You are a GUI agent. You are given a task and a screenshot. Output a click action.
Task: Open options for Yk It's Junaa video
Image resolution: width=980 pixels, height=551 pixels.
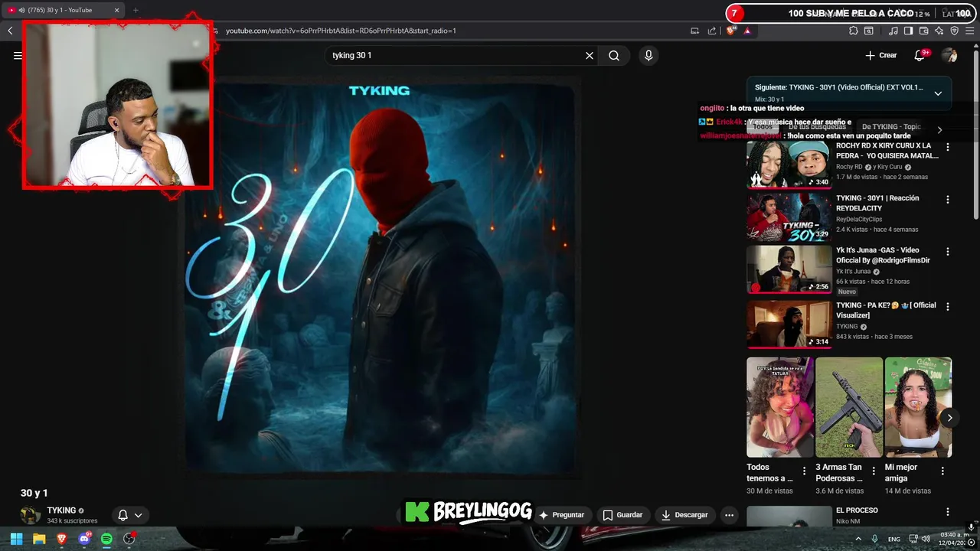[947, 252]
